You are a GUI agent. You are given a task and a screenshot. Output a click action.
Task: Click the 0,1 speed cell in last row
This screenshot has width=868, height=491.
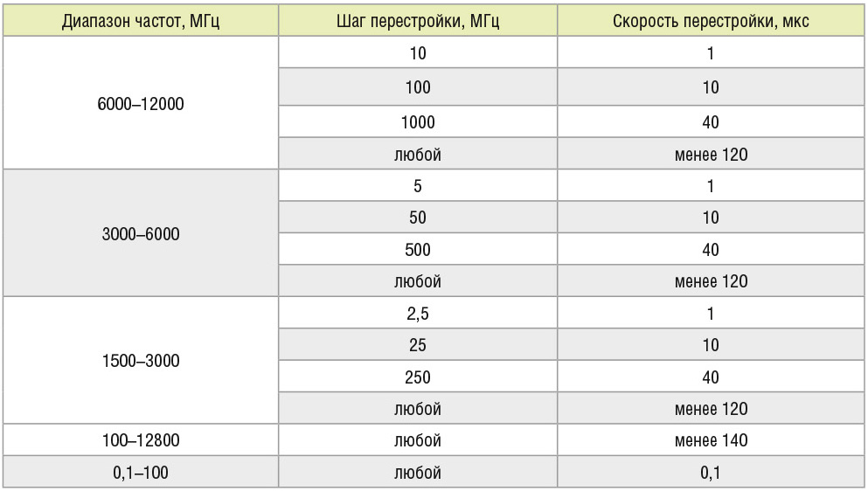click(711, 473)
